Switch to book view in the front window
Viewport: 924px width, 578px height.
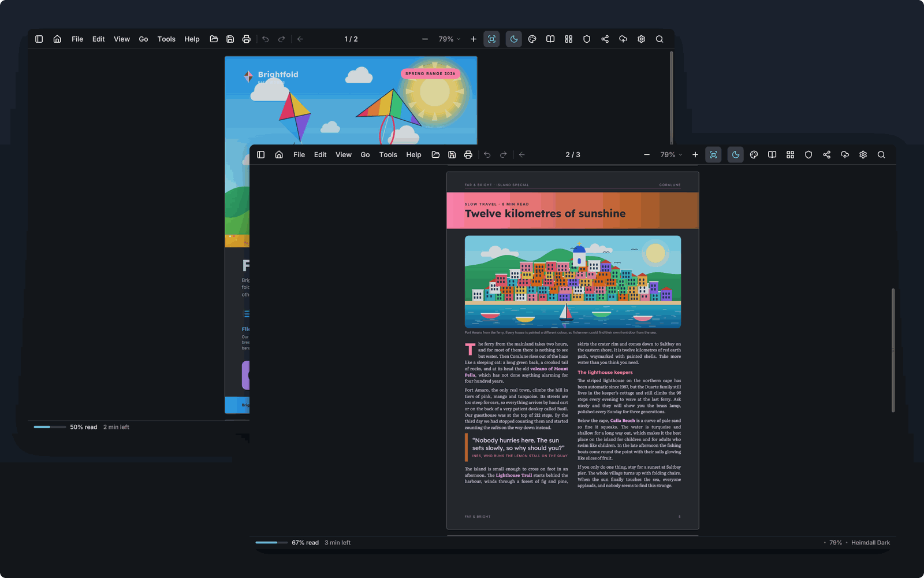pos(772,155)
